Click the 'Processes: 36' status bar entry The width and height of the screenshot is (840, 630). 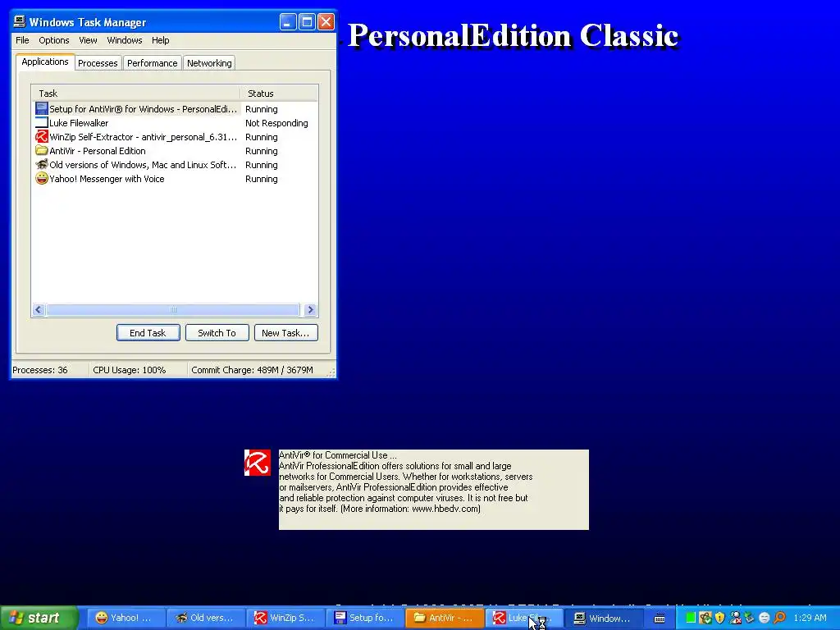click(40, 370)
